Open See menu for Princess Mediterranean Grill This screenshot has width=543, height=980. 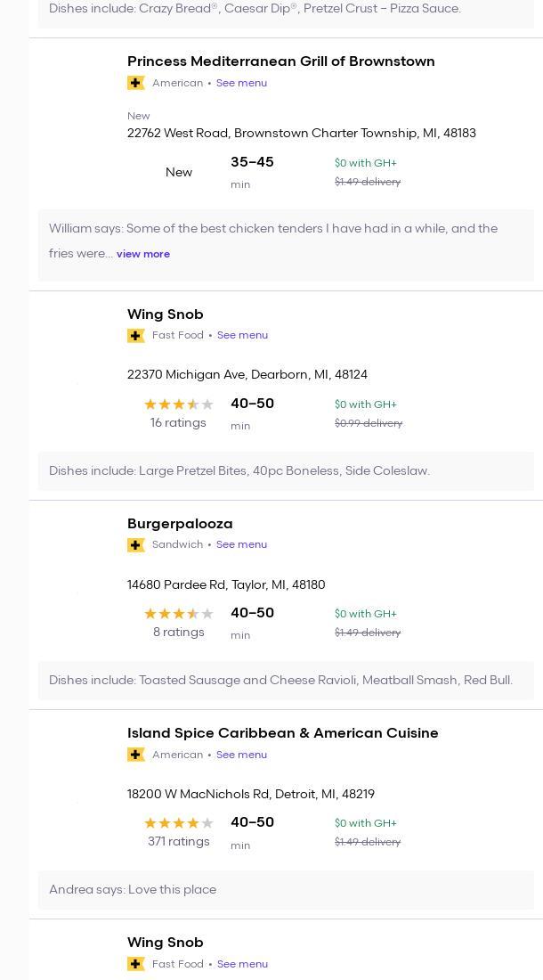(x=241, y=83)
